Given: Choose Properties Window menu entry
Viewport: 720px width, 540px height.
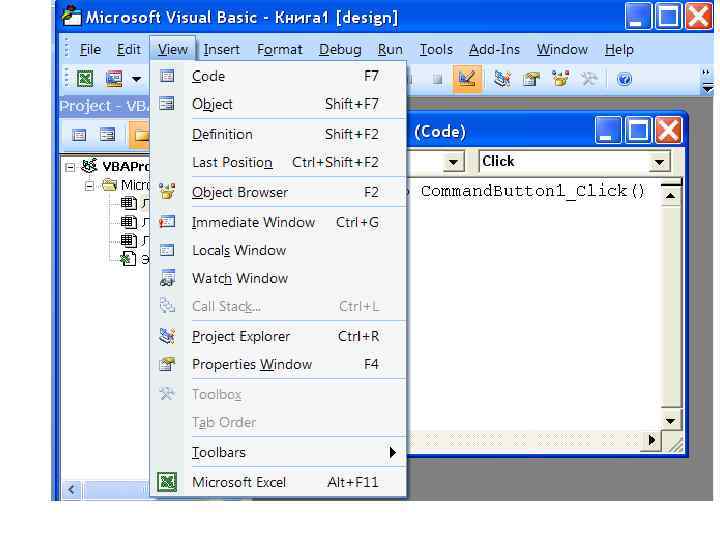Looking at the screenshot, I should (x=279, y=365).
